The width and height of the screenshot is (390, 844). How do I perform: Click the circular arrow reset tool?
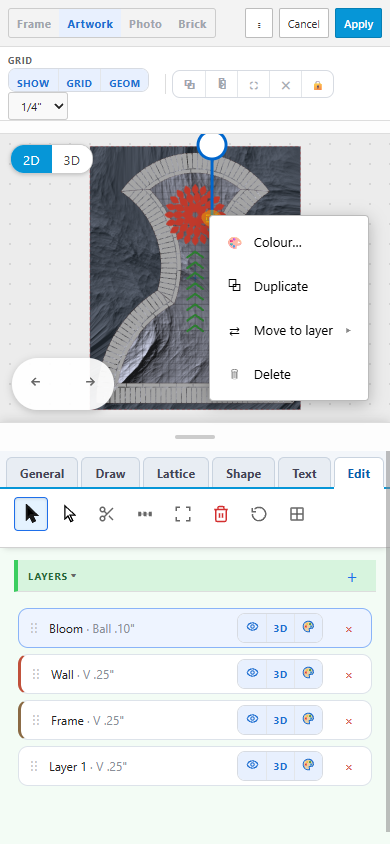(259, 514)
